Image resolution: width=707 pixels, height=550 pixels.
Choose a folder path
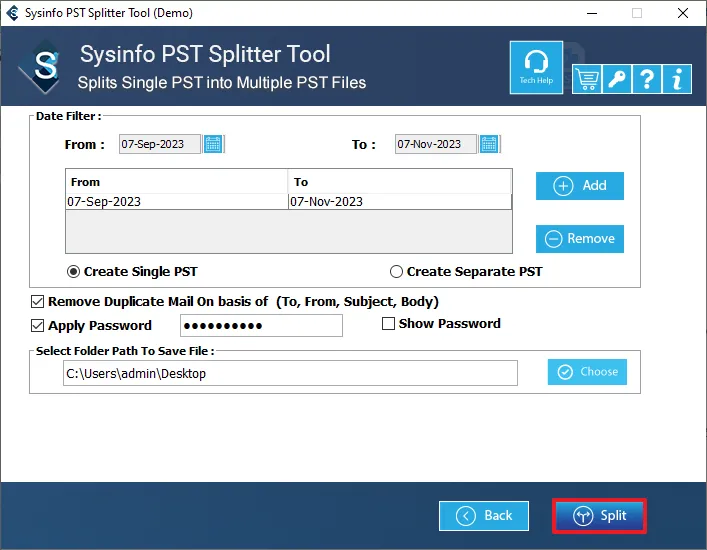(x=587, y=372)
